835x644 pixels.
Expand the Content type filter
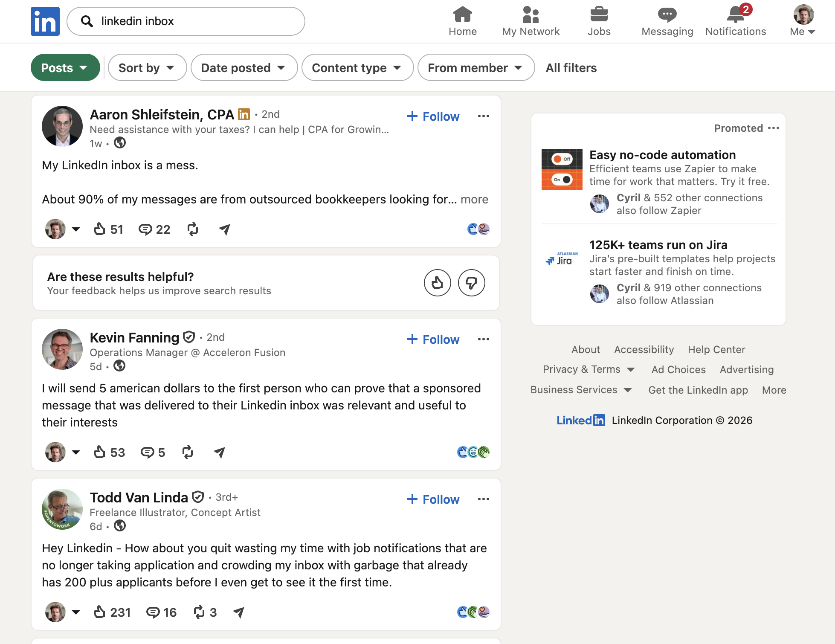(x=358, y=67)
